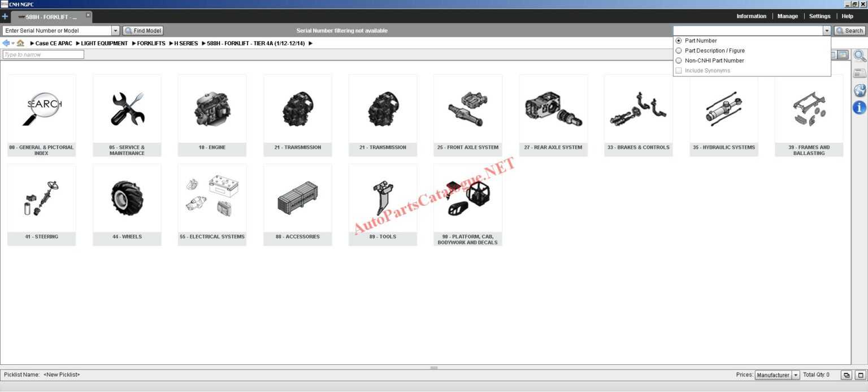Click the Find Model button
This screenshot has width=868, height=392.
pos(143,31)
